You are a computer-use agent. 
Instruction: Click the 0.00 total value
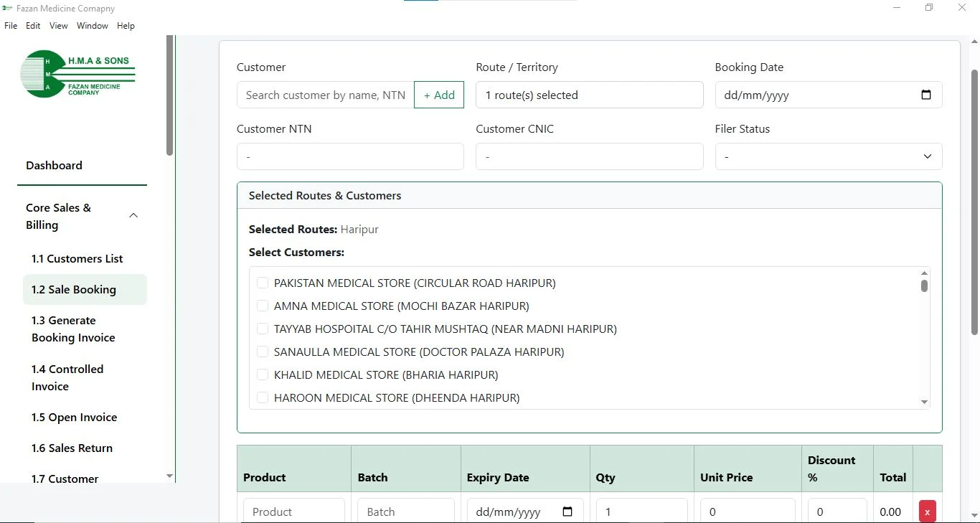[890, 512]
